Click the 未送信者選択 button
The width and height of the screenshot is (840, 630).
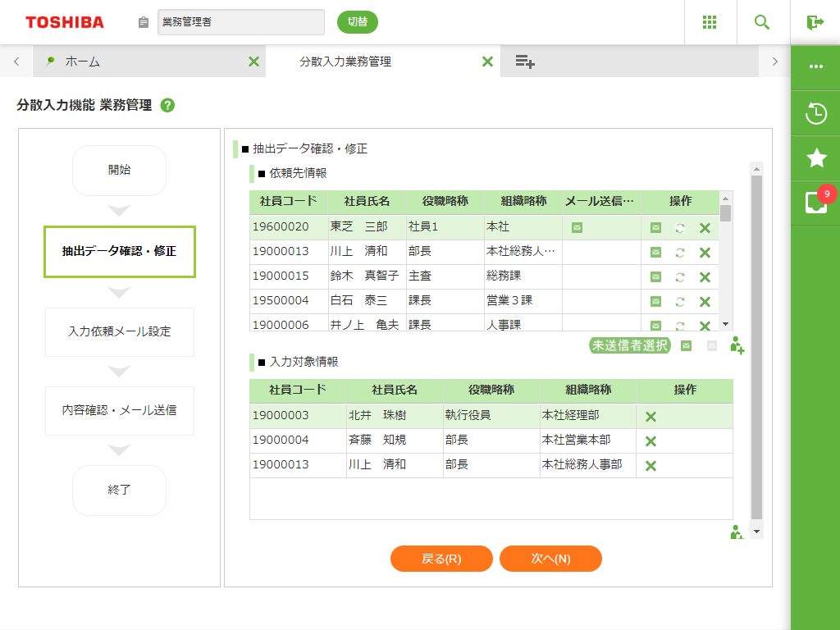pyautogui.click(x=630, y=345)
